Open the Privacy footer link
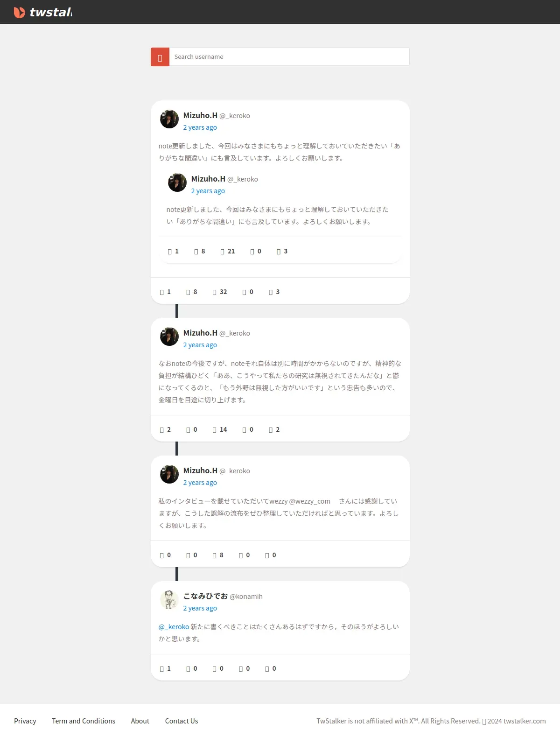560x737 pixels. [x=25, y=721]
